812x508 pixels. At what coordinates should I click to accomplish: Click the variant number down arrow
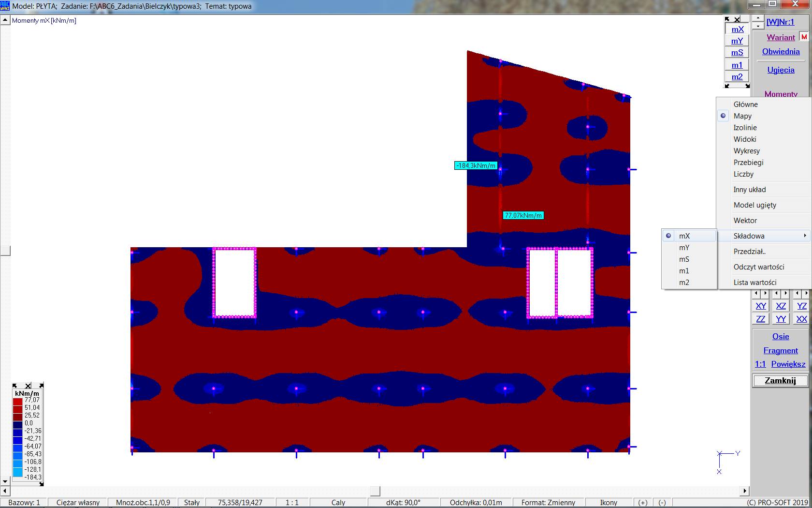click(757, 26)
